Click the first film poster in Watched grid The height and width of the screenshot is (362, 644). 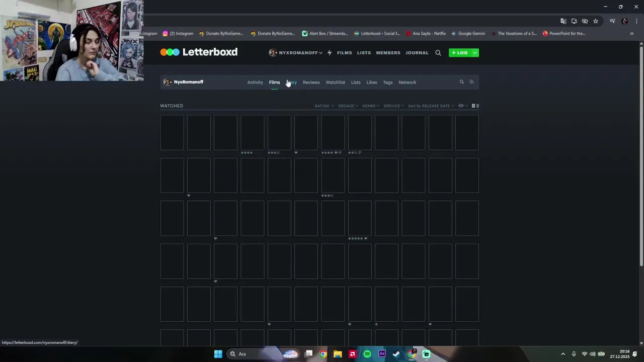pos(172,133)
